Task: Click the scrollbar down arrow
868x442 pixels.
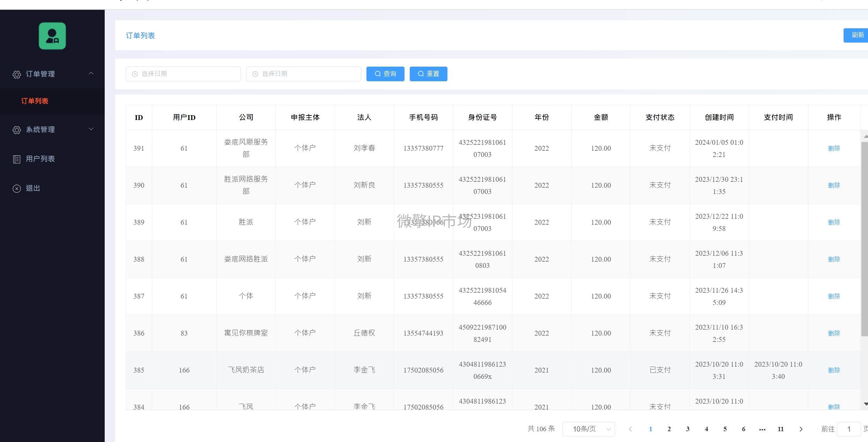Action: tap(866, 404)
